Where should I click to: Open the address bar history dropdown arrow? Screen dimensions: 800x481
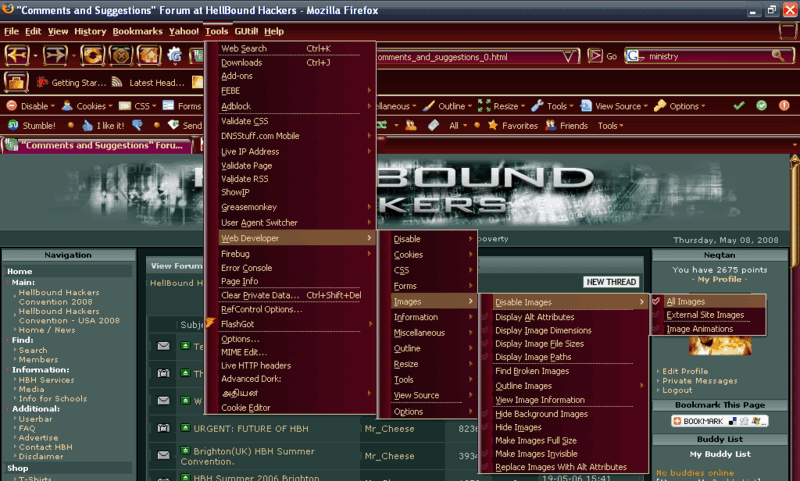coord(568,57)
